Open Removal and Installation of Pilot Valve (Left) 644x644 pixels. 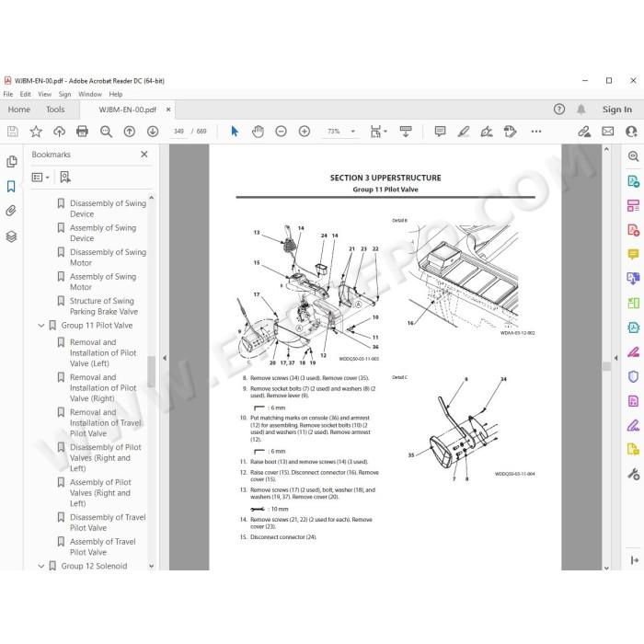[103, 352]
